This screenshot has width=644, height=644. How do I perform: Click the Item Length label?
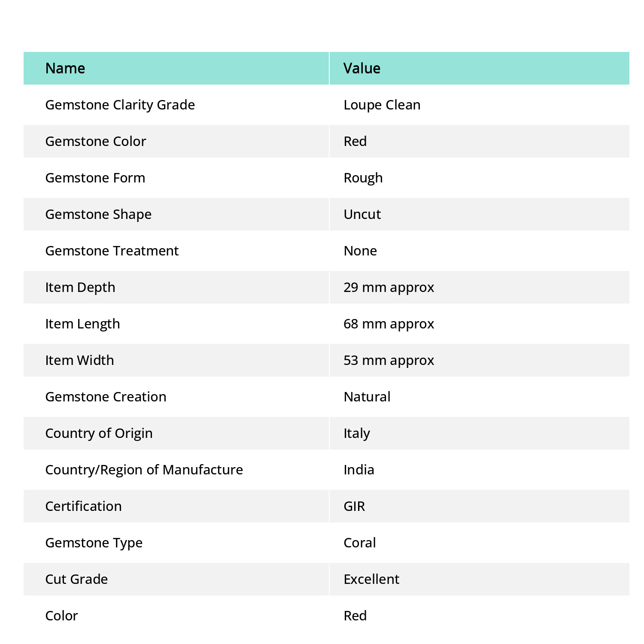tap(83, 324)
